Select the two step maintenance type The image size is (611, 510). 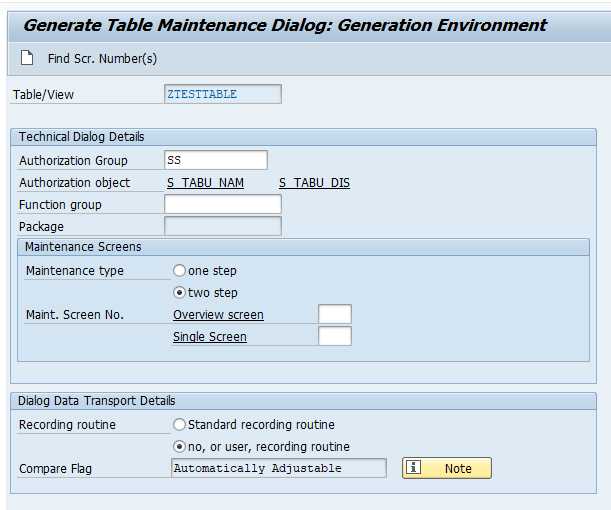pos(179,293)
